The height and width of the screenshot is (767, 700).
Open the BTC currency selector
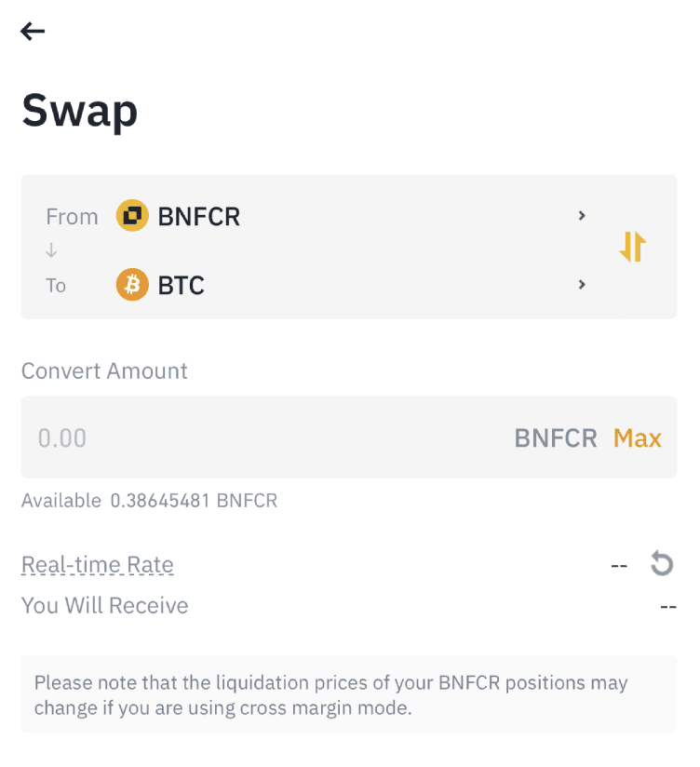tap(182, 285)
